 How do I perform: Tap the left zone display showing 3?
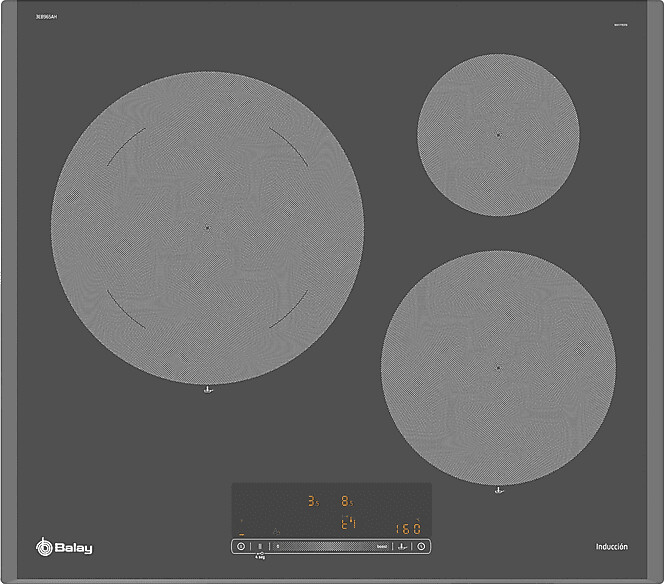tap(312, 502)
